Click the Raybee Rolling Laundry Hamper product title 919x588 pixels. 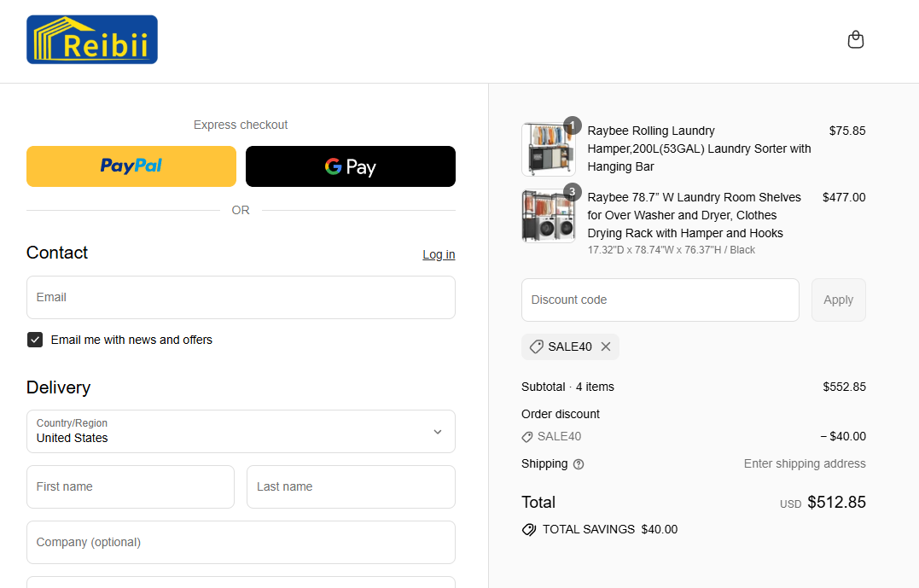coord(699,148)
